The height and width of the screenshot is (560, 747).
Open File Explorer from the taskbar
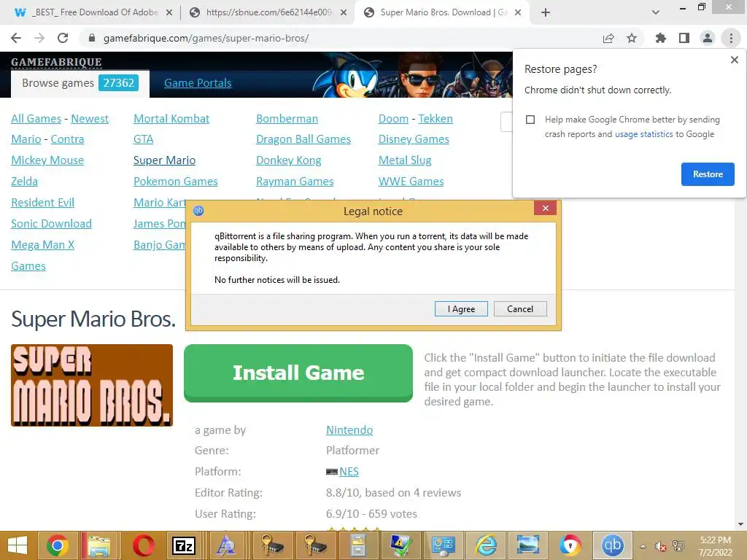pyautogui.click(x=98, y=545)
